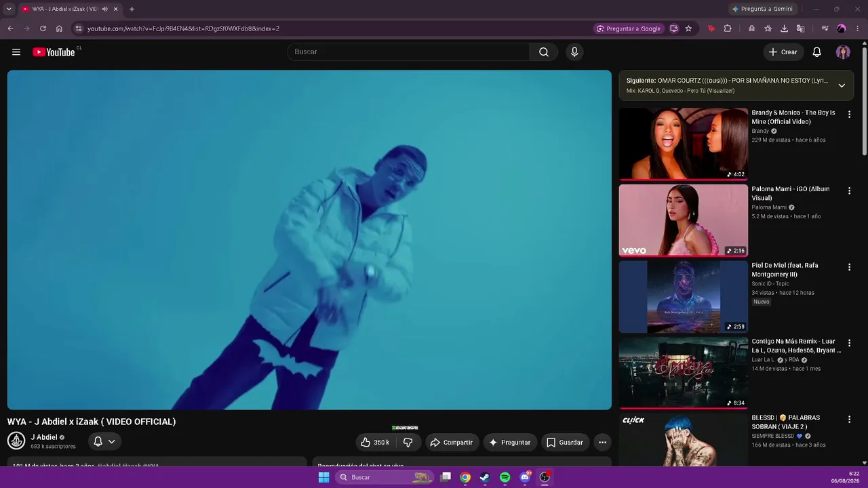Click the video title WYA - J Abdiel x iZaak

[x=92, y=422]
